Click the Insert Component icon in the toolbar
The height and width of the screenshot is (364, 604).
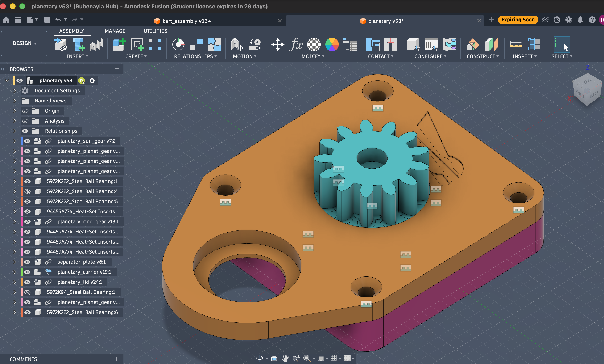tap(60, 45)
